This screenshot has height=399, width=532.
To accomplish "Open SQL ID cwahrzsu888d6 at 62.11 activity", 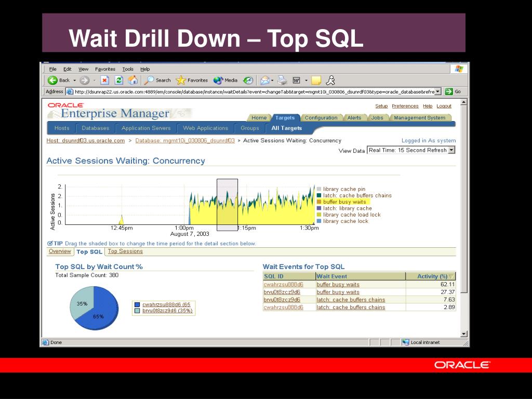I will click(x=283, y=284).
